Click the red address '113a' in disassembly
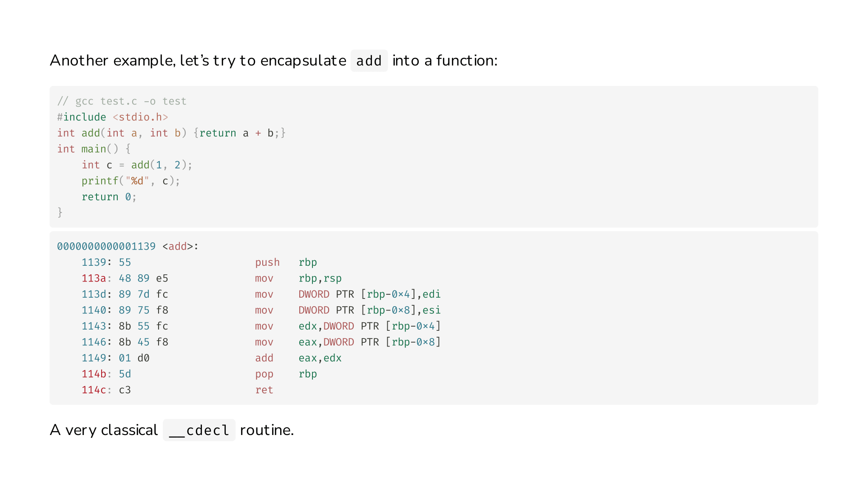868x489 pixels. coord(94,278)
